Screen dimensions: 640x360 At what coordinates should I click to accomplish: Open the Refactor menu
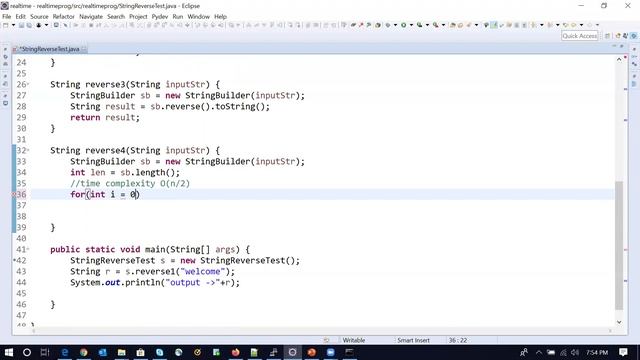pyautogui.click(x=64, y=17)
